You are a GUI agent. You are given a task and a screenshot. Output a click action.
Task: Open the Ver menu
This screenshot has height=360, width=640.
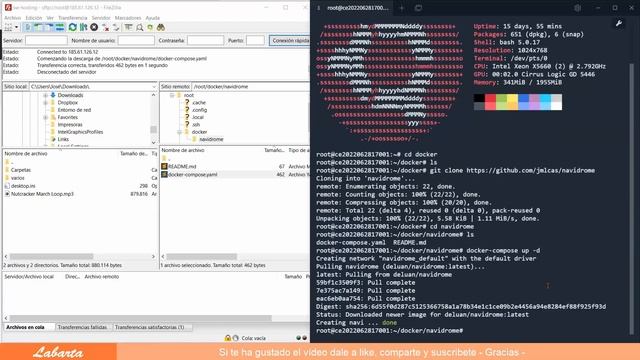pos(50,18)
